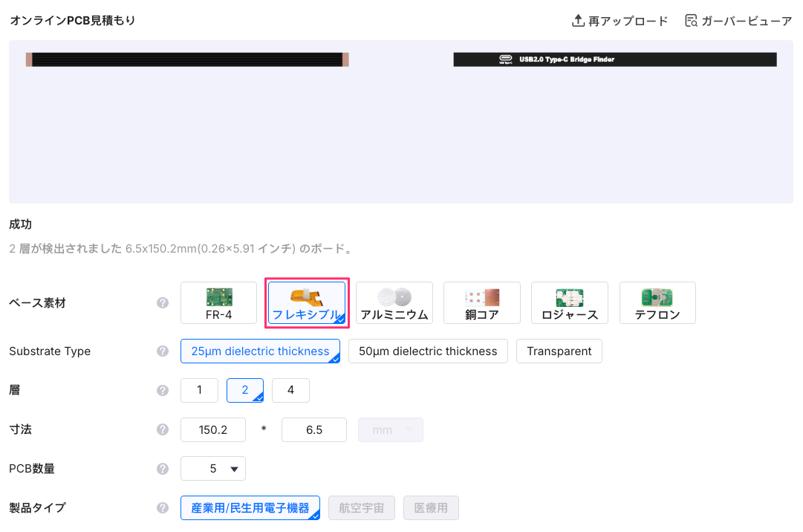Select 銅コア base material option
803x532 pixels.
pos(481,303)
